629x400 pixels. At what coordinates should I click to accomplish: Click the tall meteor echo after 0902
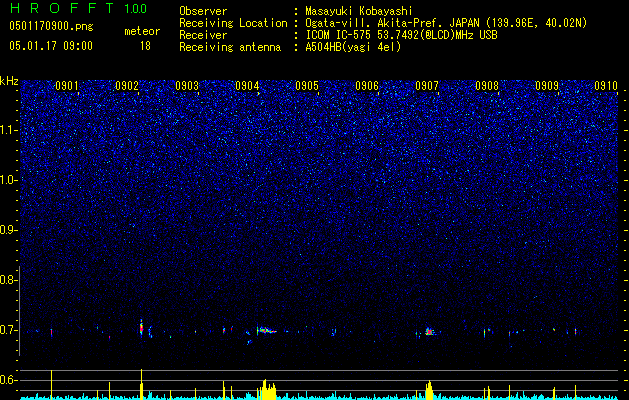[141, 328]
